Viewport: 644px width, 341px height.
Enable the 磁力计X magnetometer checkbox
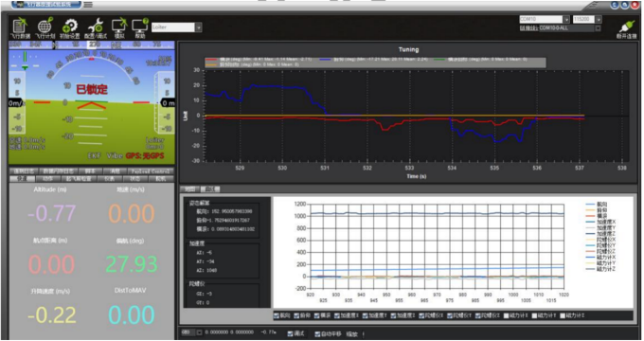coord(507,315)
